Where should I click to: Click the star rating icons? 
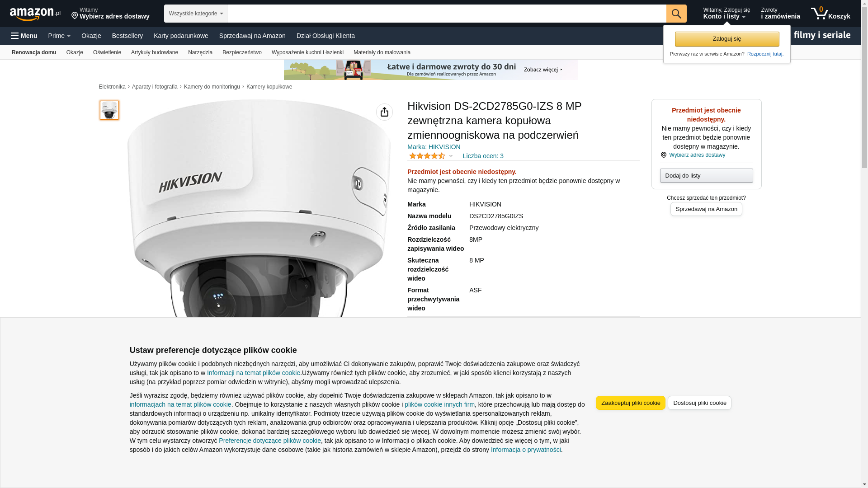427,156
